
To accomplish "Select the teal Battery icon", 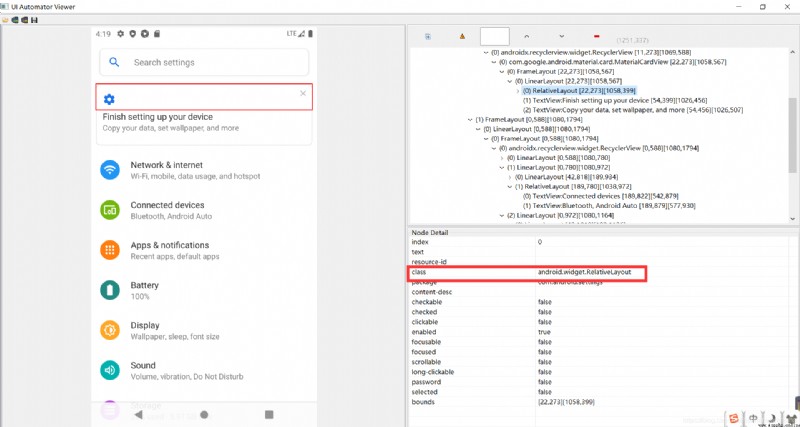I will [x=110, y=290].
